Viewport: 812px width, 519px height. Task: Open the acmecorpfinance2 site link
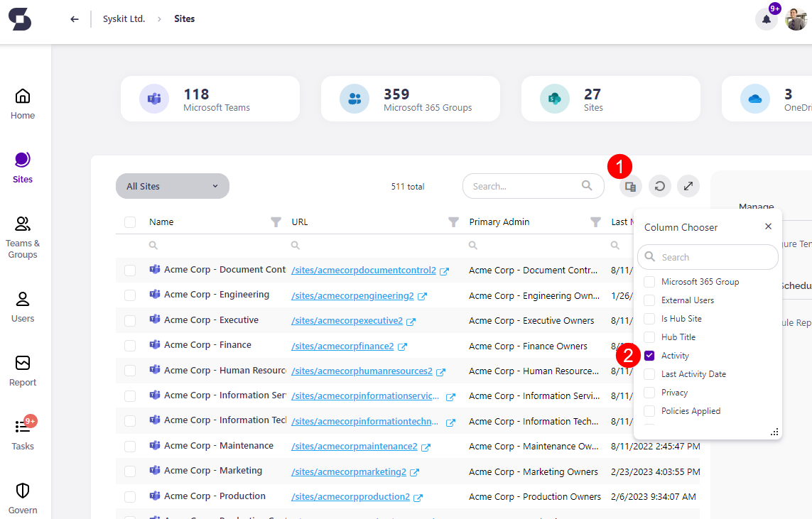(344, 346)
